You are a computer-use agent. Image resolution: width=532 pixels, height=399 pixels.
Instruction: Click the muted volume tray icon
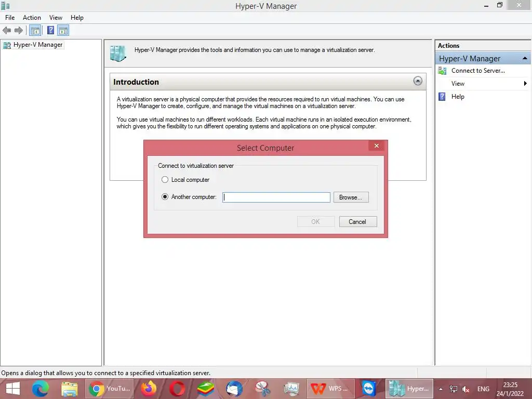(466, 389)
